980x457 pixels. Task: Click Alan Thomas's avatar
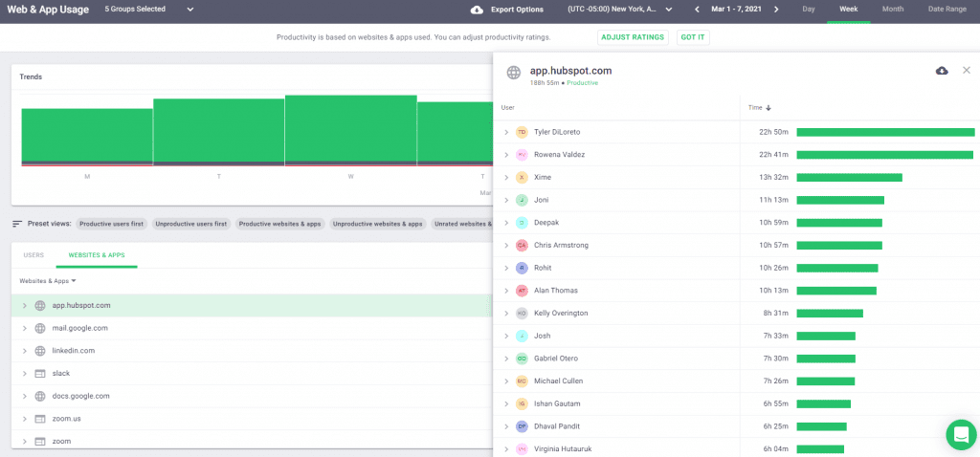(522, 291)
